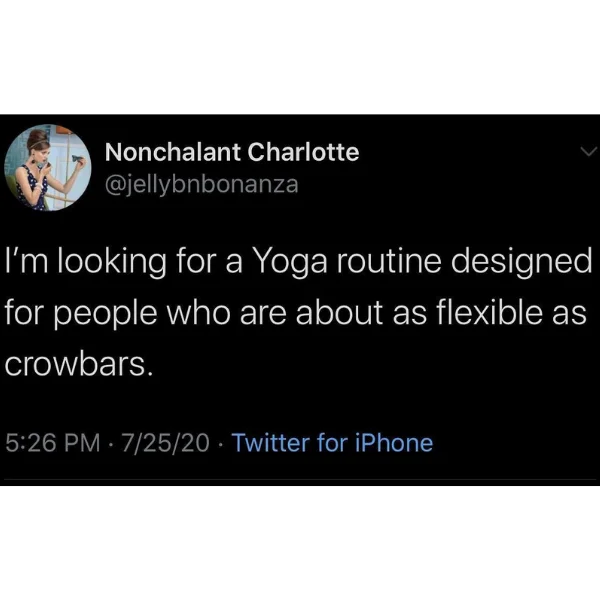Screen dimensions: 600x600
Task: Expand the tweet options chevron
Action: [589, 152]
